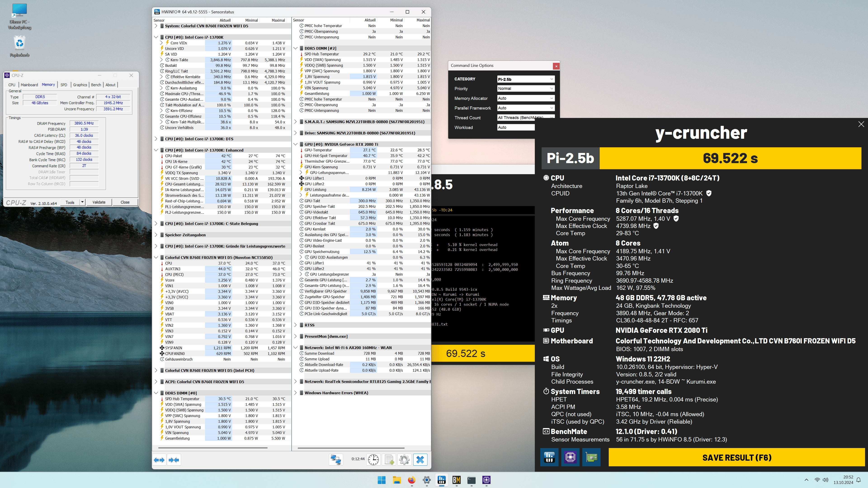The width and height of the screenshot is (868, 488).
Task: Click the HWiNFO icon button in BenchMate result
Action: coord(549,457)
